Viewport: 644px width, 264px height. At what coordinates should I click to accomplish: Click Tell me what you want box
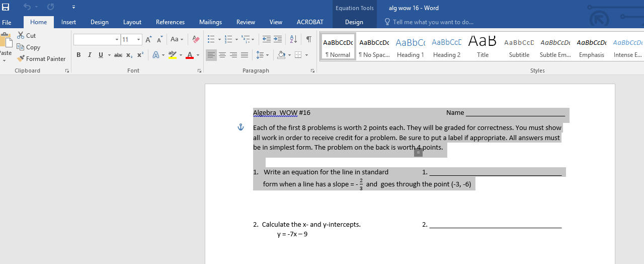[x=429, y=22]
